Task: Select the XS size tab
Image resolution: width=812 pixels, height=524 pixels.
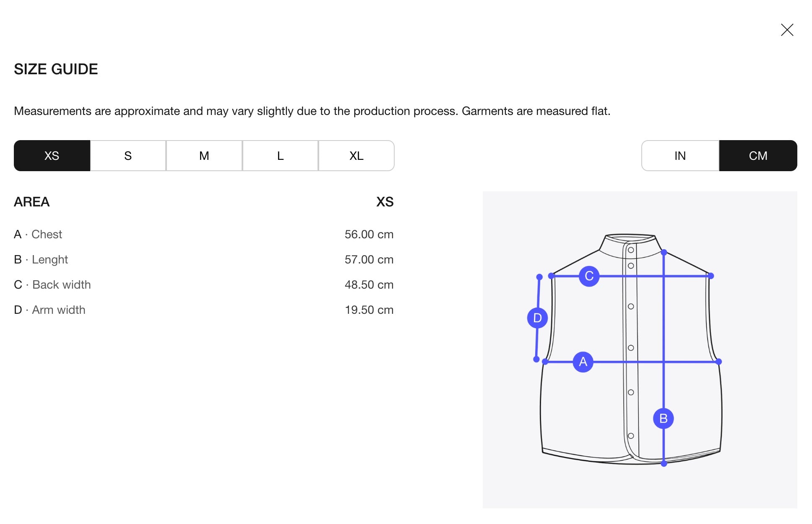Action: coord(52,156)
